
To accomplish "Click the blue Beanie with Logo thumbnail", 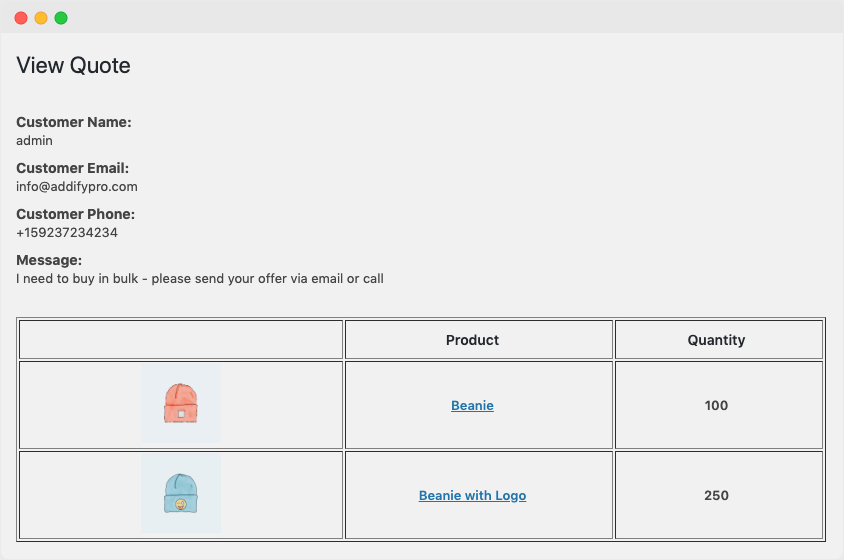I will pyautogui.click(x=181, y=493).
